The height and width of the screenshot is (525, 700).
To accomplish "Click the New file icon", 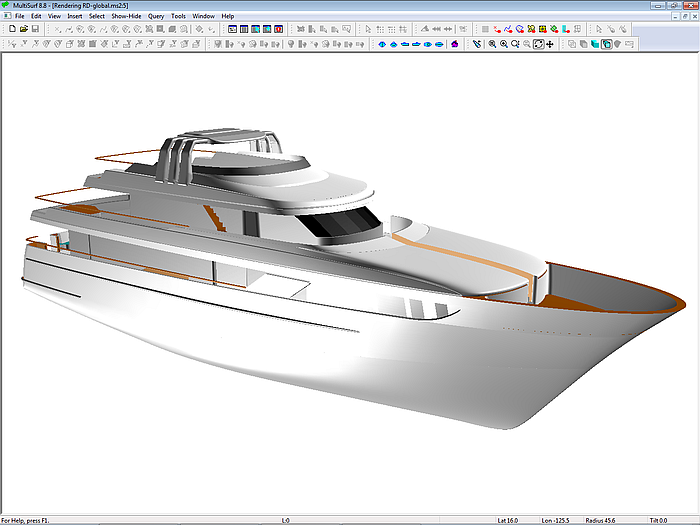I will [x=11, y=30].
